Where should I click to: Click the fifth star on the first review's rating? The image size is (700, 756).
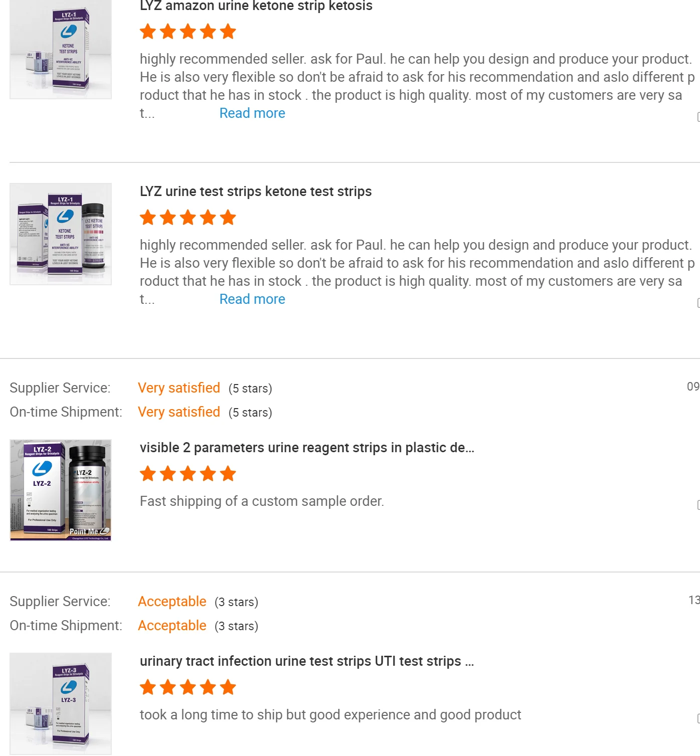[x=227, y=31]
